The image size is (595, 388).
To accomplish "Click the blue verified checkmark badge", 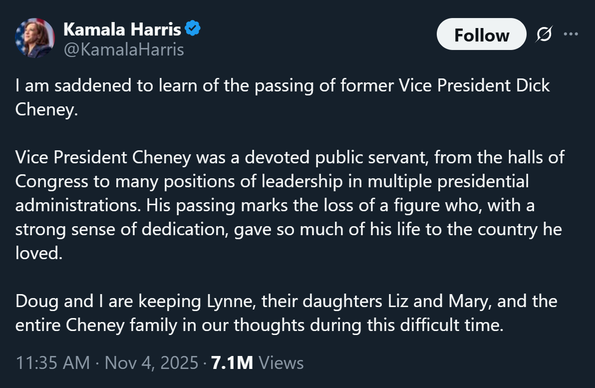I will (193, 28).
